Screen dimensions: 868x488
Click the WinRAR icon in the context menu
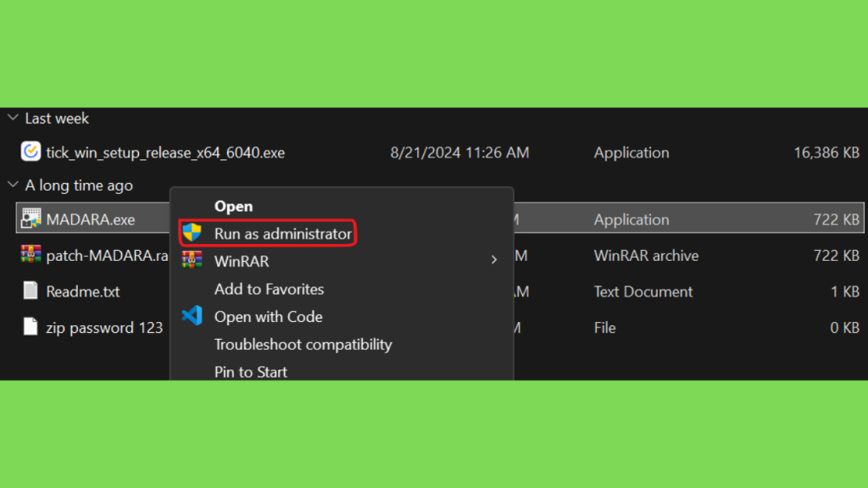point(192,260)
